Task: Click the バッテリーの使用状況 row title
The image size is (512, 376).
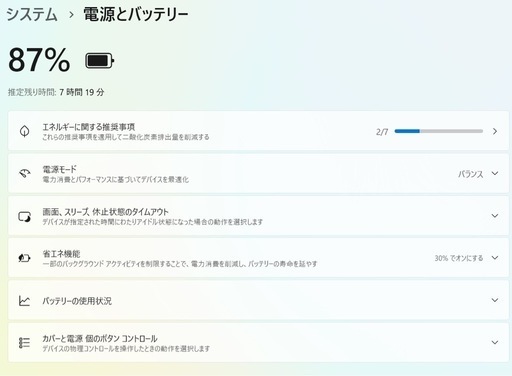Action: coord(77,301)
